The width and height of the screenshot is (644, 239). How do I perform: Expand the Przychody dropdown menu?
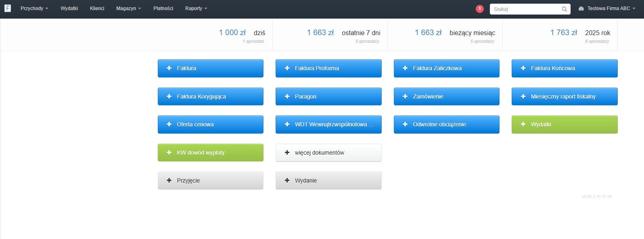(34, 8)
